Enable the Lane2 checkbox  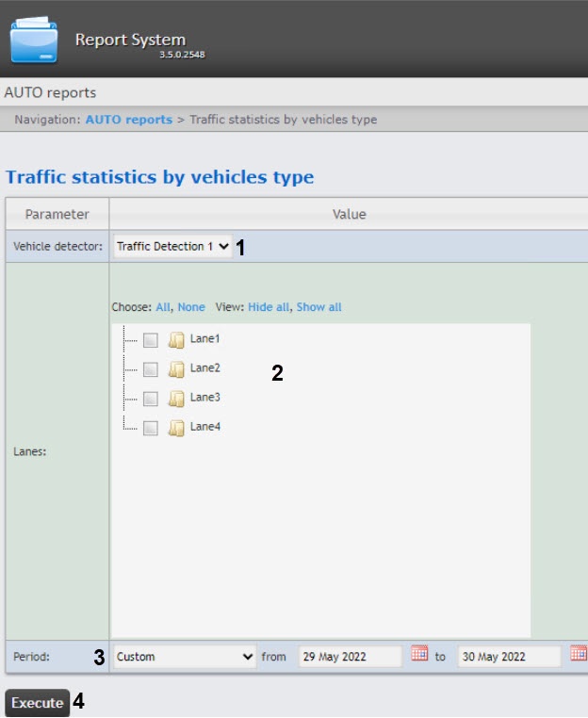pyautogui.click(x=151, y=369)
